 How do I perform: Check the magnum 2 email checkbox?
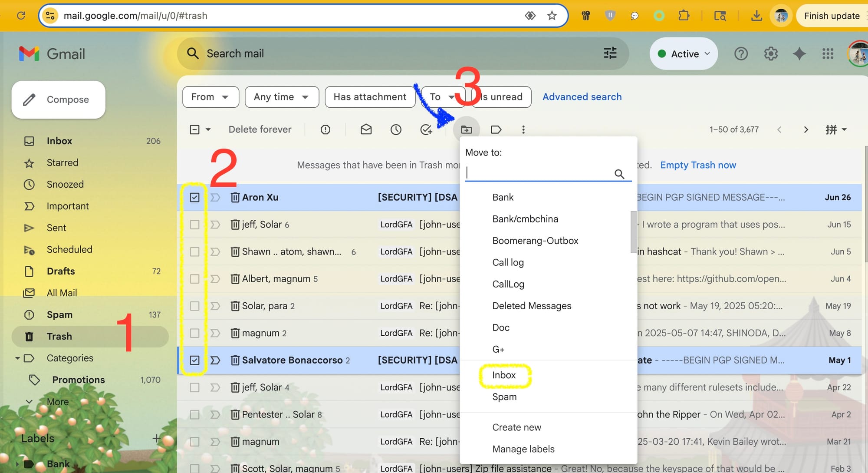point(194,333)
